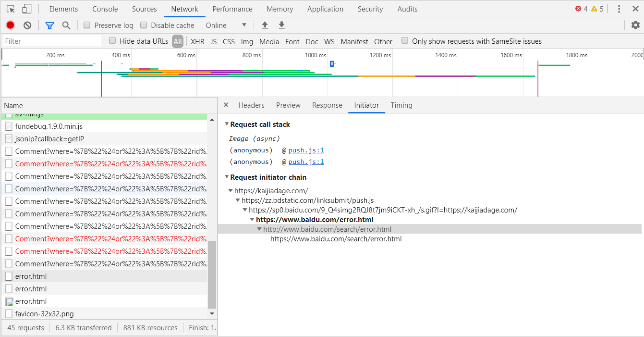Enable the Disable cache checkbox
This screenshot has width=644, height=337.
[144, 25]
